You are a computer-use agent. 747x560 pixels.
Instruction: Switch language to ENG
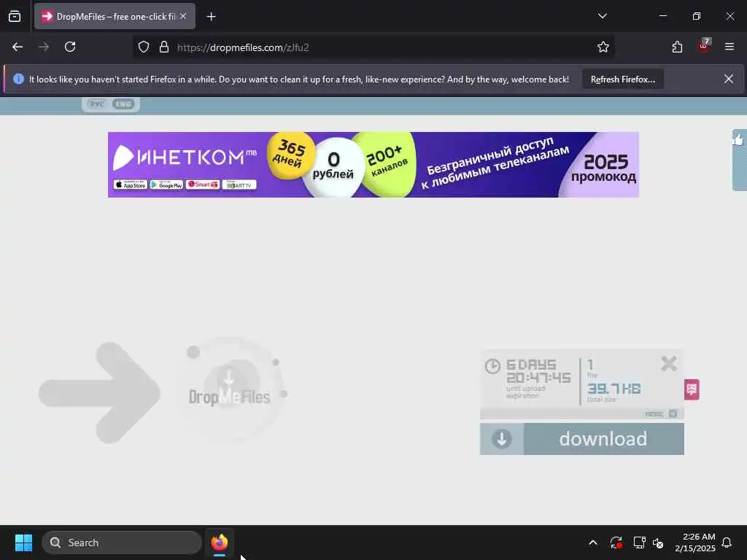123,104
